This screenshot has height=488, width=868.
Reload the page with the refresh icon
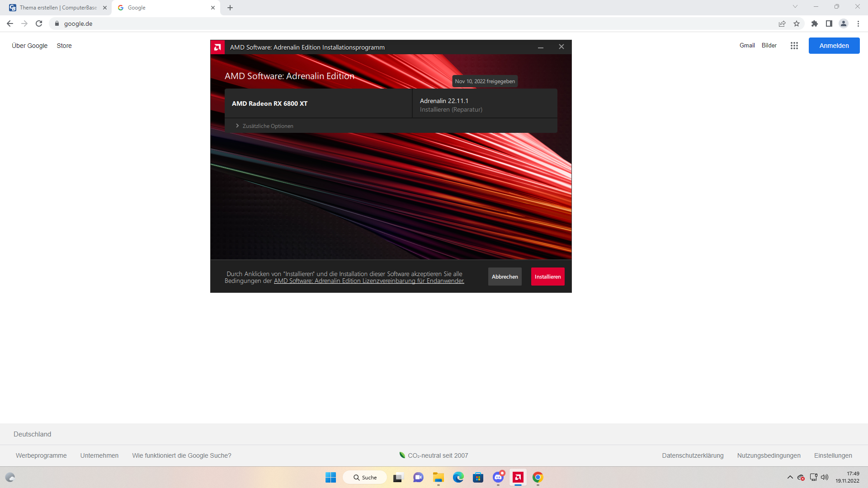click(x=39, y=23)
